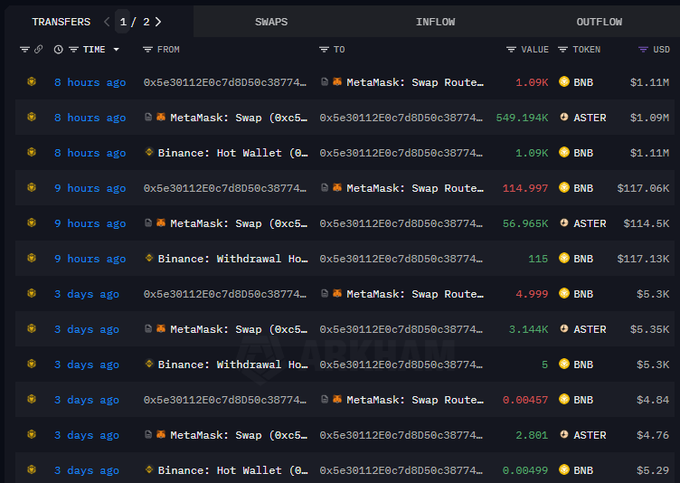The width and height of the screenshot is (680, 483).
Task: Click ASTER token icon on 56.965K row
Action: [564, 222]
